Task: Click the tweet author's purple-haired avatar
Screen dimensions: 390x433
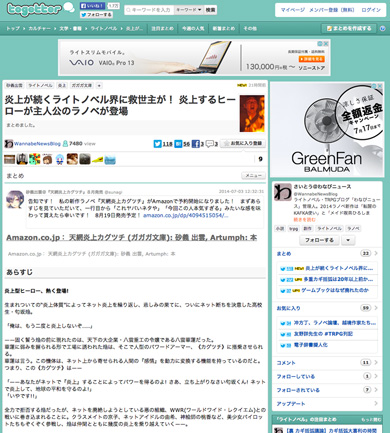Action: point(15,200)
